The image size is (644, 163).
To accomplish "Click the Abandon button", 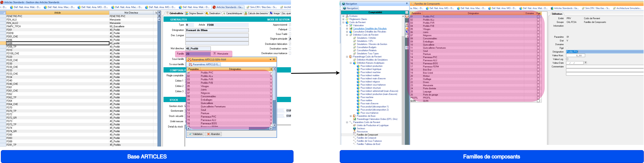I will click(213, 134).
